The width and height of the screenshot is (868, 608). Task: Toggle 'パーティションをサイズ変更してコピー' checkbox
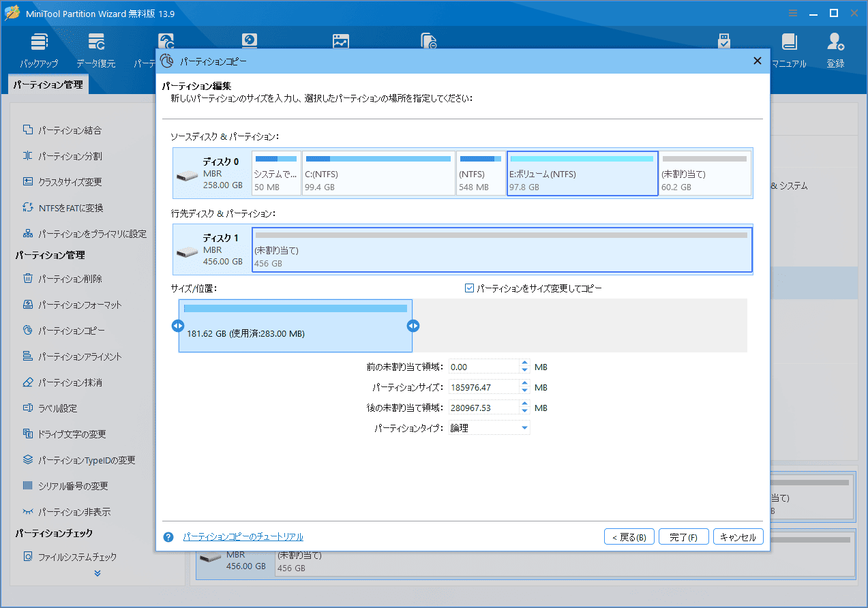[x=469, y=288]
